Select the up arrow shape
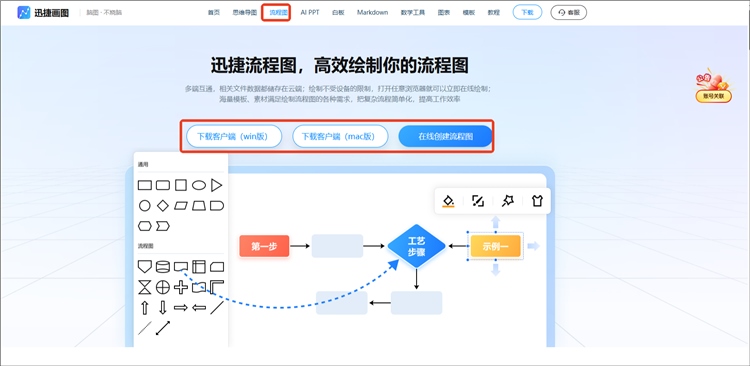The width and height of the screenshot is (750, 366). click(144, 308)
